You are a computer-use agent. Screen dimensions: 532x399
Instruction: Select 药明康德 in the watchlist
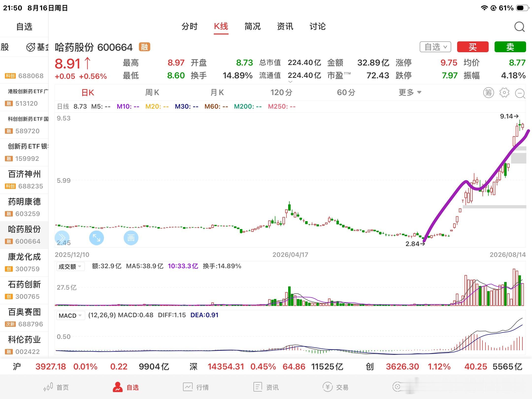[24, 207]
